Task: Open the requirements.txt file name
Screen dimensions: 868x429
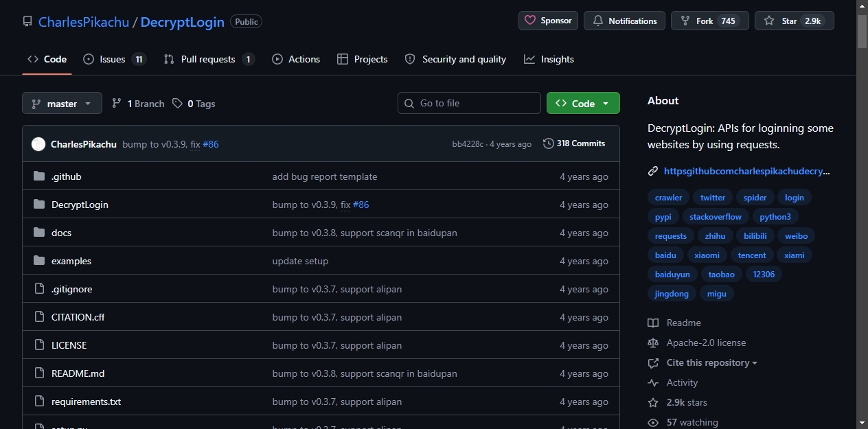Action: [86, 402]
